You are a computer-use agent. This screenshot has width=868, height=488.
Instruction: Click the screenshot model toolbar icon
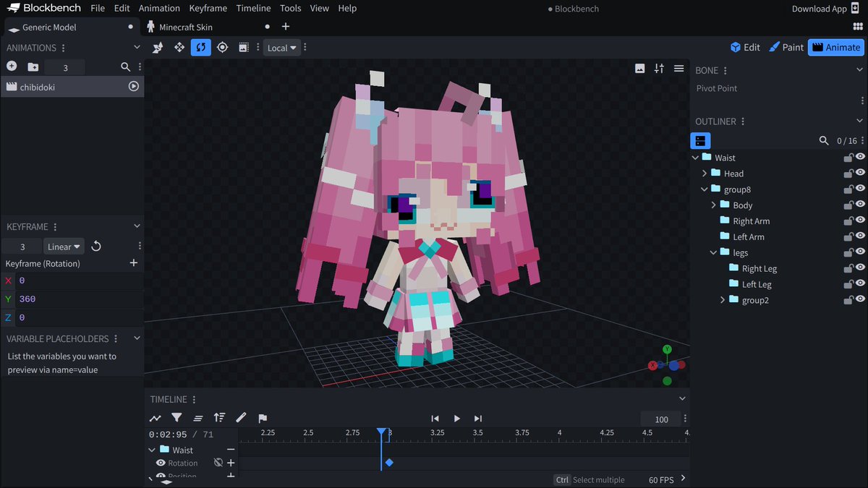click(244, 48)
